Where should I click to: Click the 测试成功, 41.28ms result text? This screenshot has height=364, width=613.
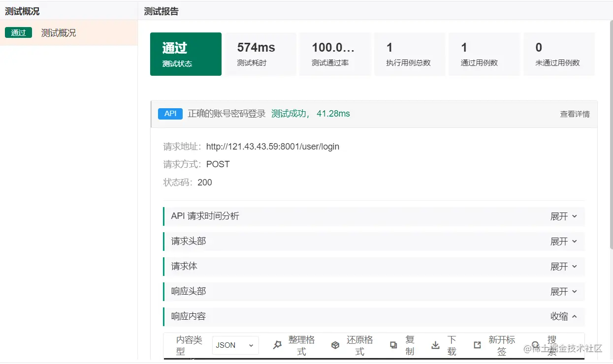311,114
